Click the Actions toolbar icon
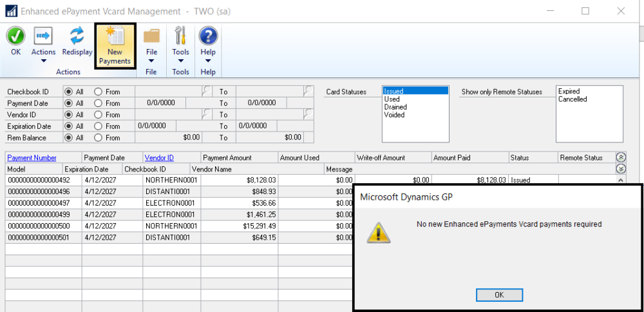Screen dimensions: 644x312 (x=43, y=36)
